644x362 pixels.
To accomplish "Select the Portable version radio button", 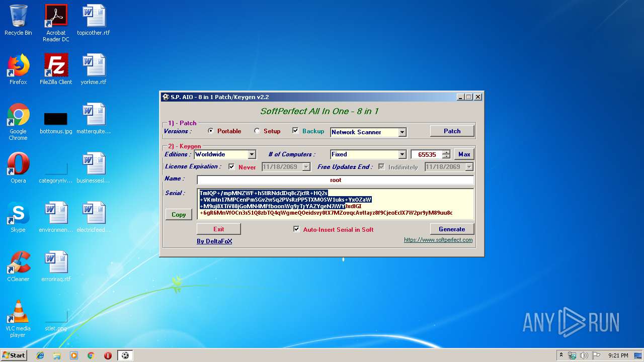I will pyautogui.click(x=211, y=131).
